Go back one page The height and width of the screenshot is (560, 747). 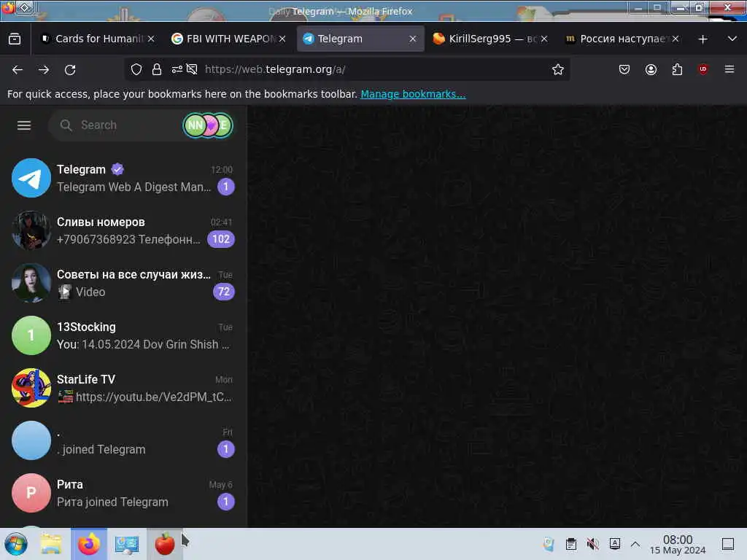coord(18,70)
